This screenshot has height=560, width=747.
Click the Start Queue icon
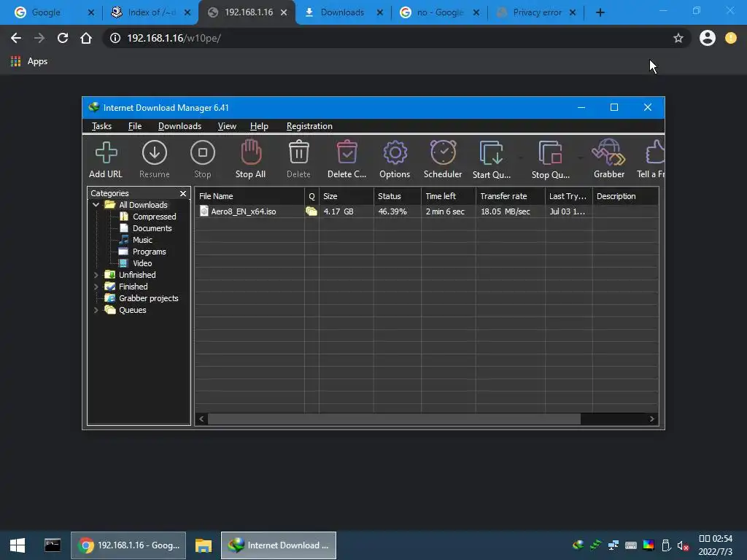tap(491, 153)
